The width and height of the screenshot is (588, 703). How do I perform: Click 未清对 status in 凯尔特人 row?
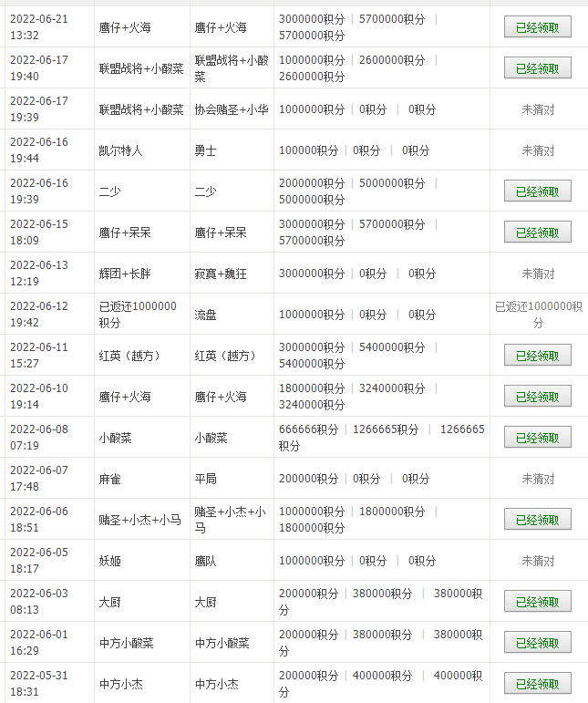point(537,150)
